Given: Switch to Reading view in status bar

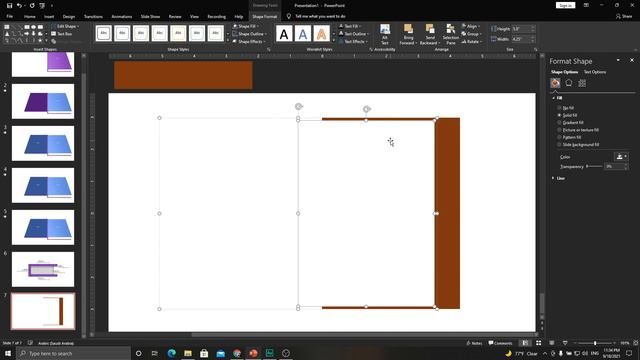Looking at the screenshot, I should pos(552,343).
